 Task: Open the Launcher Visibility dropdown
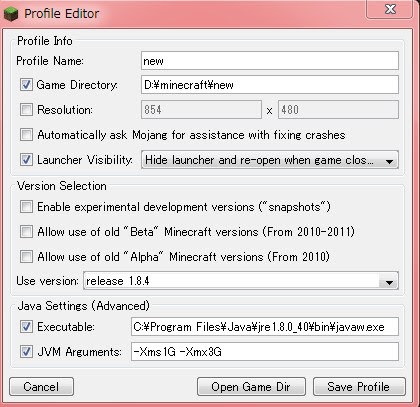(270, 160)
